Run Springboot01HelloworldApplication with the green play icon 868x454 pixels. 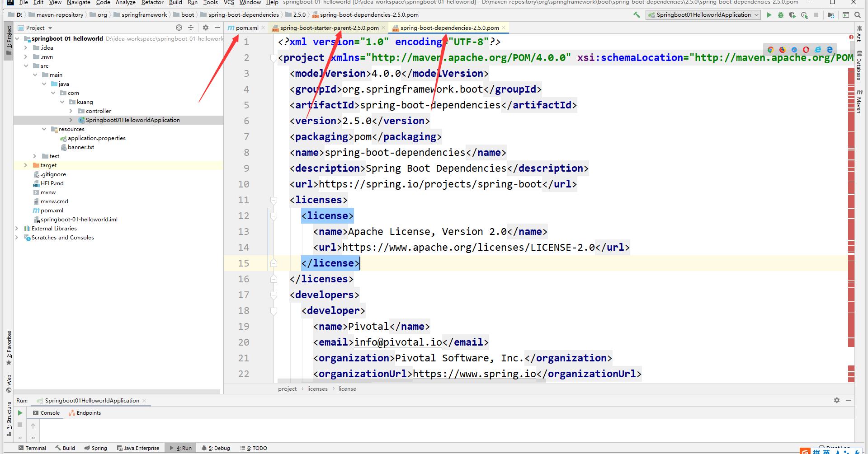(x=769, y=15)
